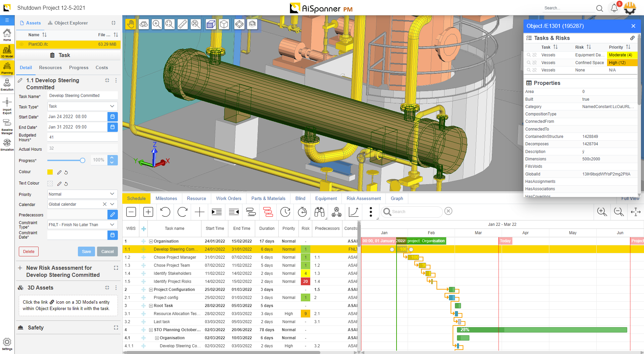Image resolution: width=644 pixels, height=354 pixels.
Task: Open the Resources tab in Task panel
Action: pyautogui.click(x=50, y=67)
